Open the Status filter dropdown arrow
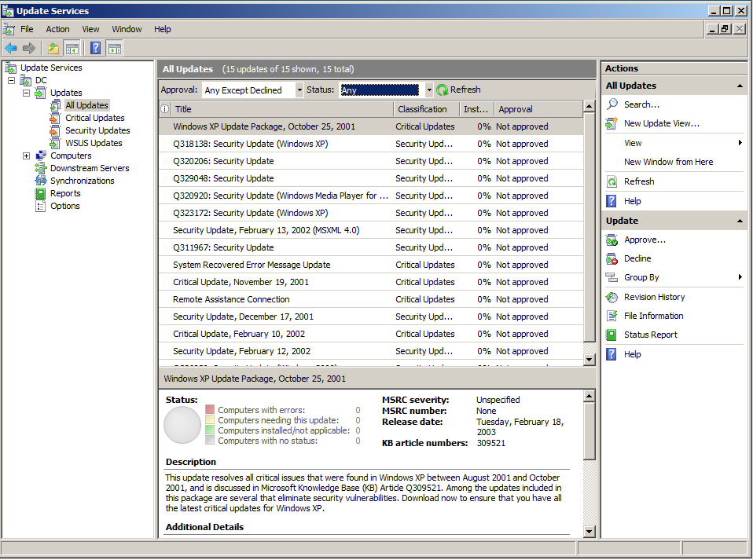Image resolution: width=753 pixels, height=560 pixels. [x=429, y=90]
